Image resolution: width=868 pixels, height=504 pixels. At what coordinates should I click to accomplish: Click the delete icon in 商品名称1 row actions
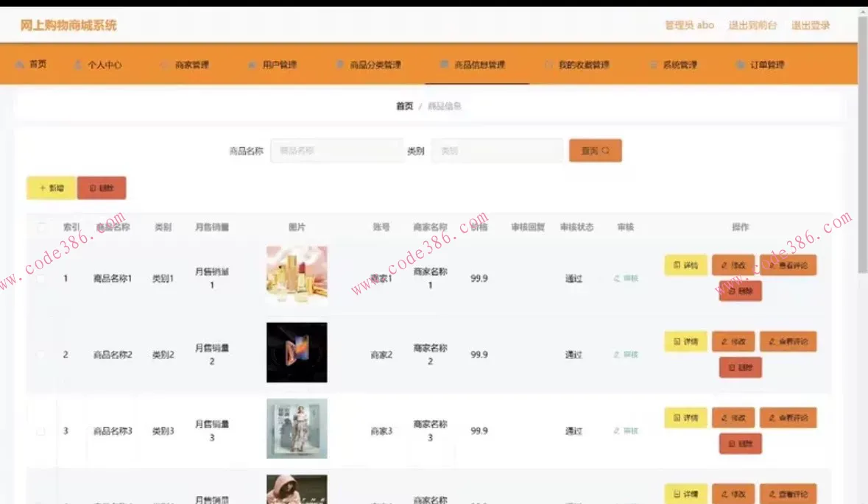(731, 291)
